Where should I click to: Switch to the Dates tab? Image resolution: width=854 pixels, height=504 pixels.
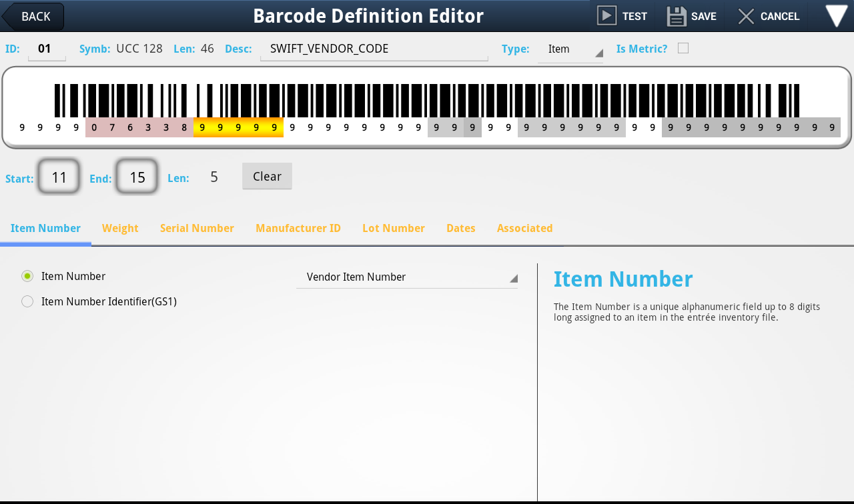(x=461, y=228)
